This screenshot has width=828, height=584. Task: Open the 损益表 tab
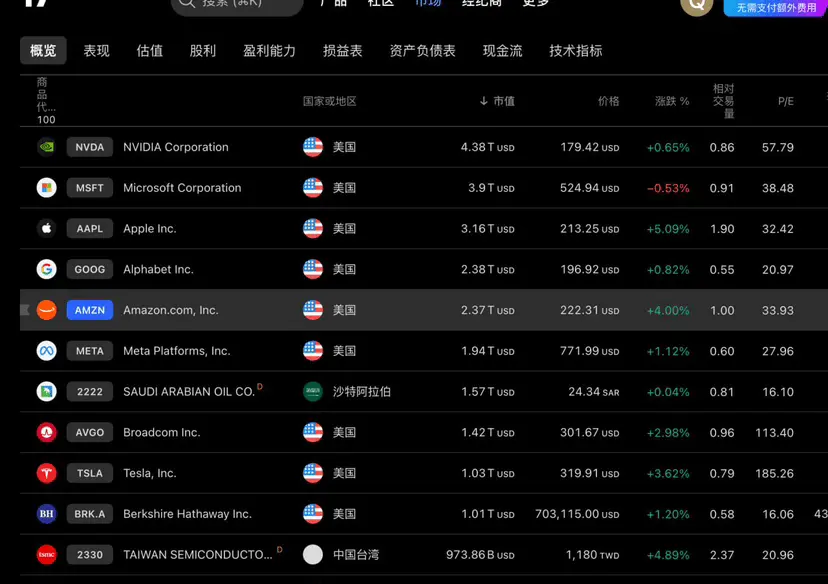[x=343, y=51]
